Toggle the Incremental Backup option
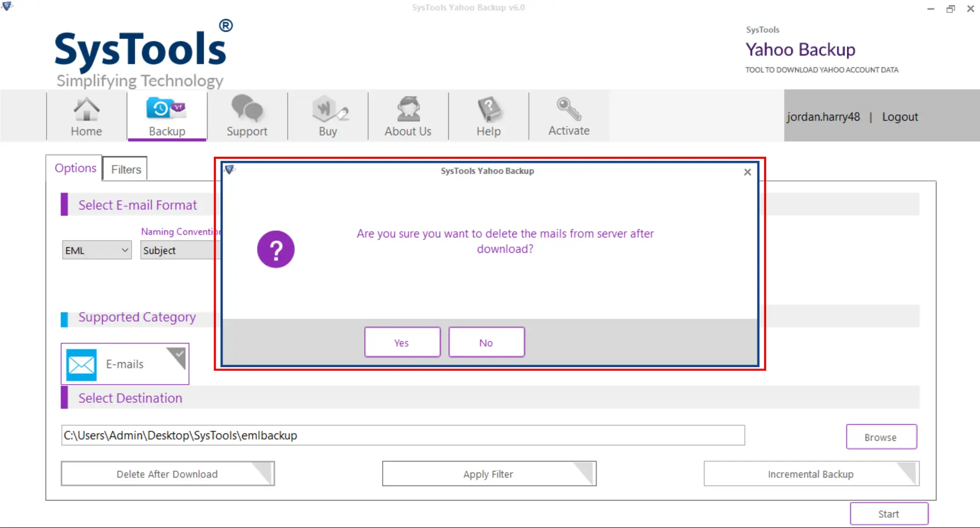This screenshot has height=528, width=980. (x=812, y=474)
